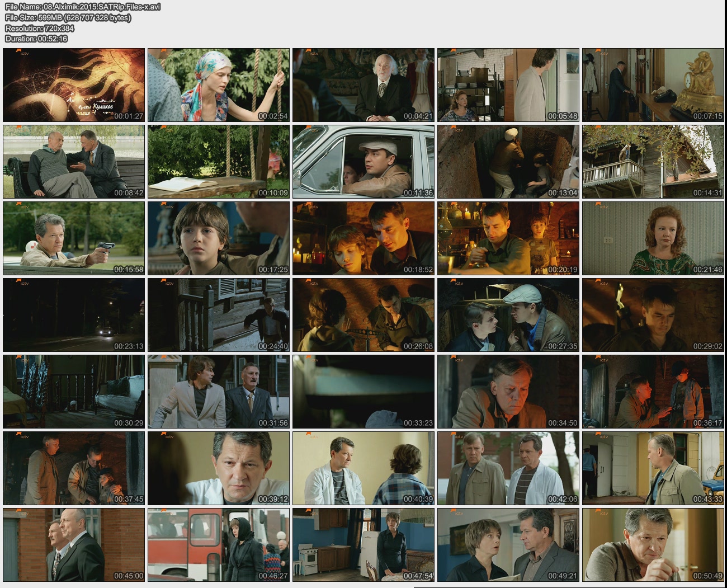Image resolution: width=727 pixels, height=588 pixels.
Task: Click the park bench frame at 00:08:42
Action: 74,162
